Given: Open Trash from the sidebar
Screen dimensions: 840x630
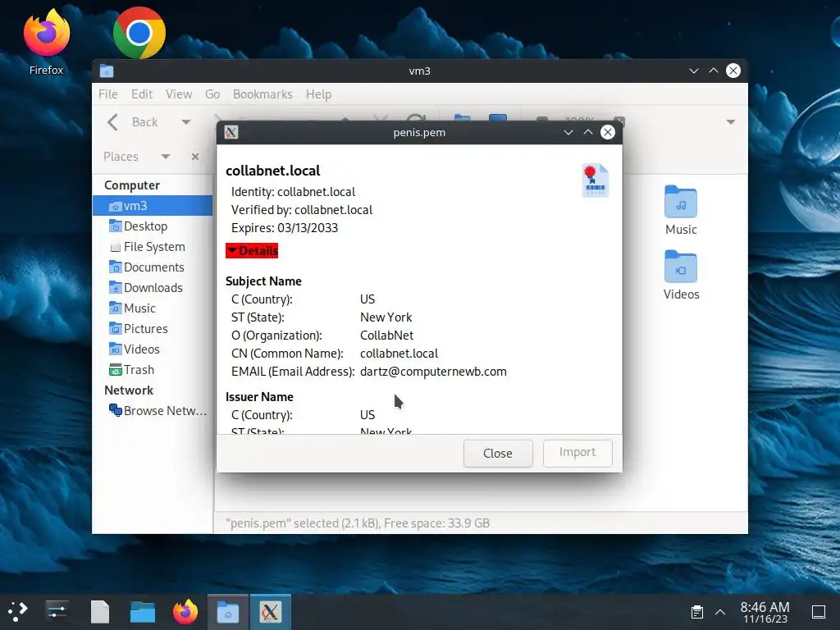Looking at the screenshot, I should (x=153, y=370).
